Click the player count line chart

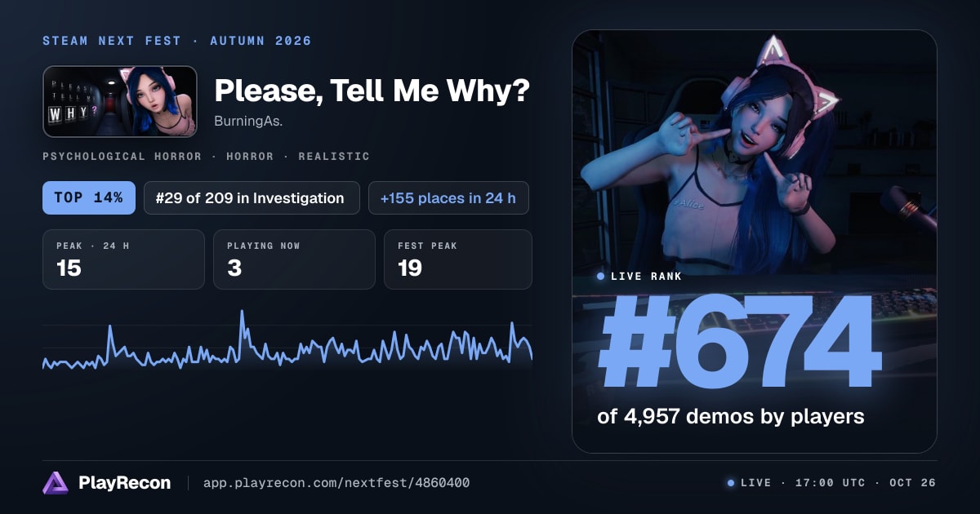point(287,341)
